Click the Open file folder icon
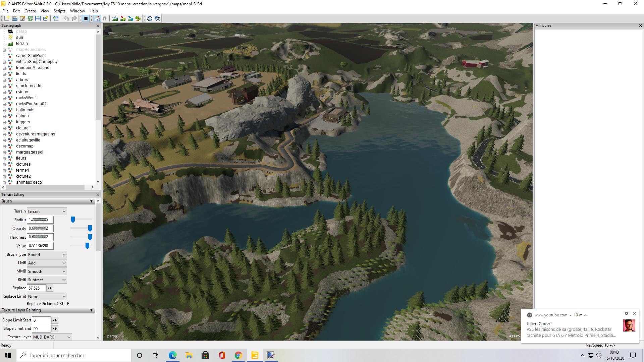Viewport: 644px width, 362px height. [x=14, y=18]
